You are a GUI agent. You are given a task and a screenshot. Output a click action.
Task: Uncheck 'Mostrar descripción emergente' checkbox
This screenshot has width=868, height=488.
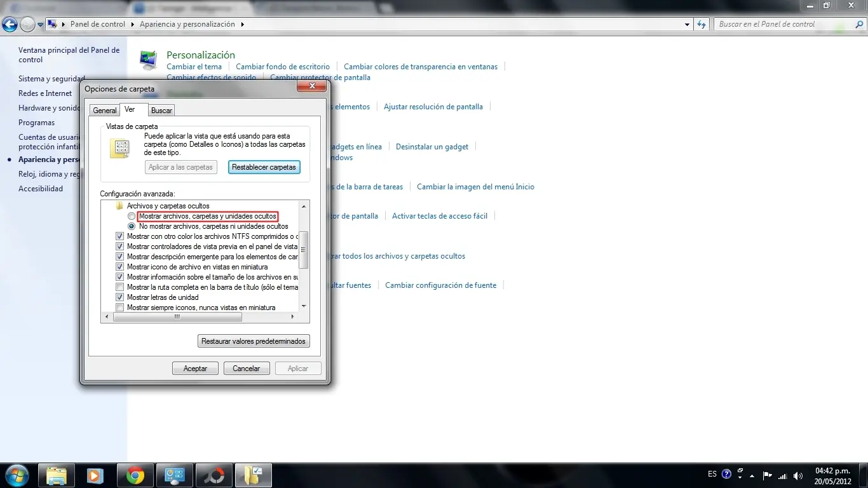119,257
